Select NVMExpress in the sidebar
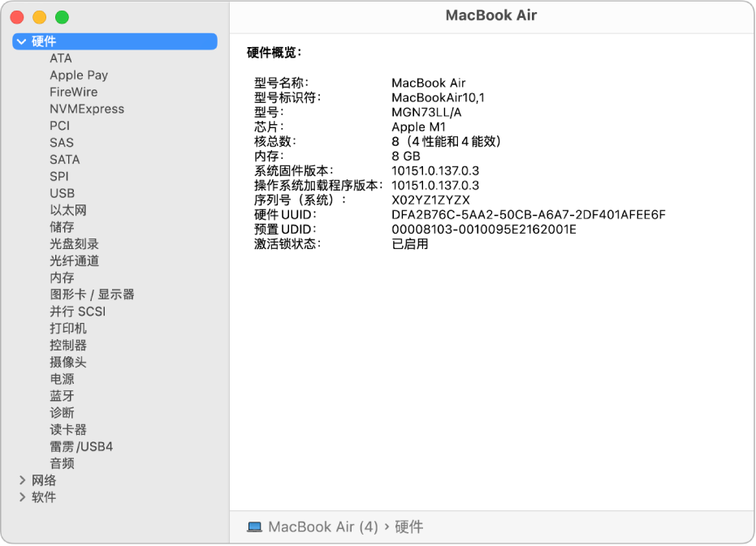756x546 pixels. [x=86, y=109]
